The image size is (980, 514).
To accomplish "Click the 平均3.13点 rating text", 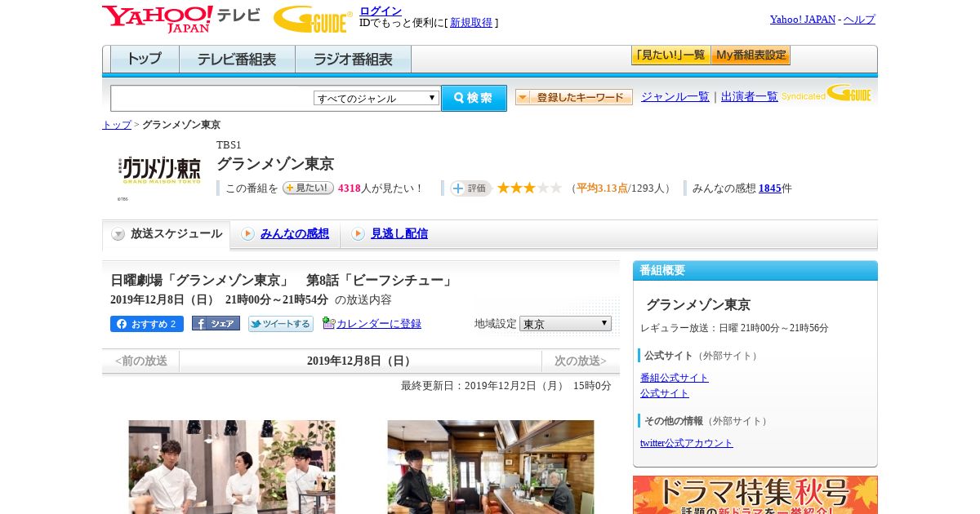I will tap(602, 188).
